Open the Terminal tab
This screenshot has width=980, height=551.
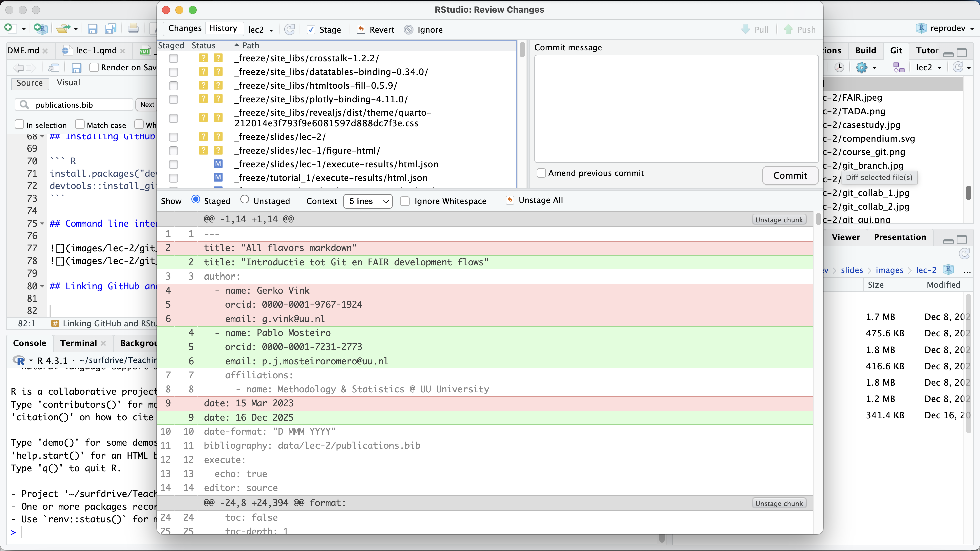pyautogui.click(x=78, y=343)
